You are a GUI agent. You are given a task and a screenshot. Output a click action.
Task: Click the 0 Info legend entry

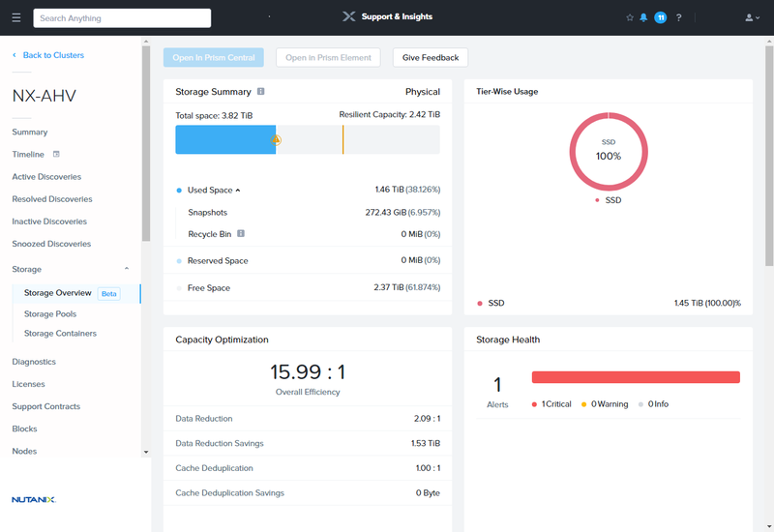[x=654, y=404]
